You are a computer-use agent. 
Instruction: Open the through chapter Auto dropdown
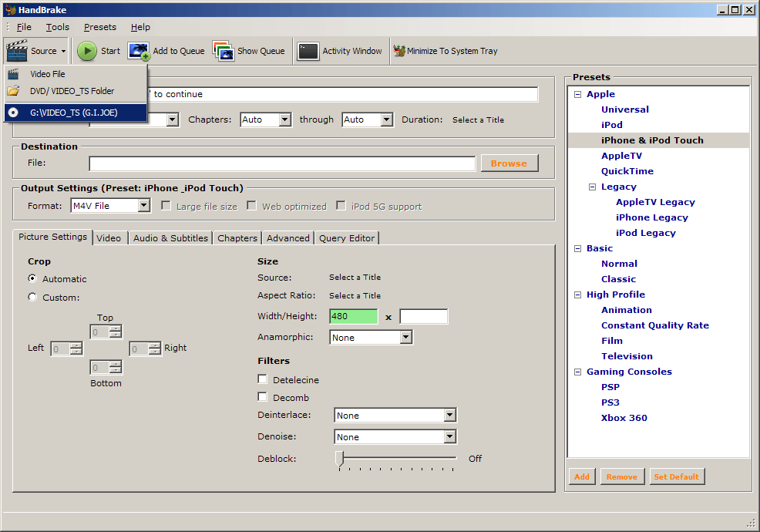coord(386,120)
